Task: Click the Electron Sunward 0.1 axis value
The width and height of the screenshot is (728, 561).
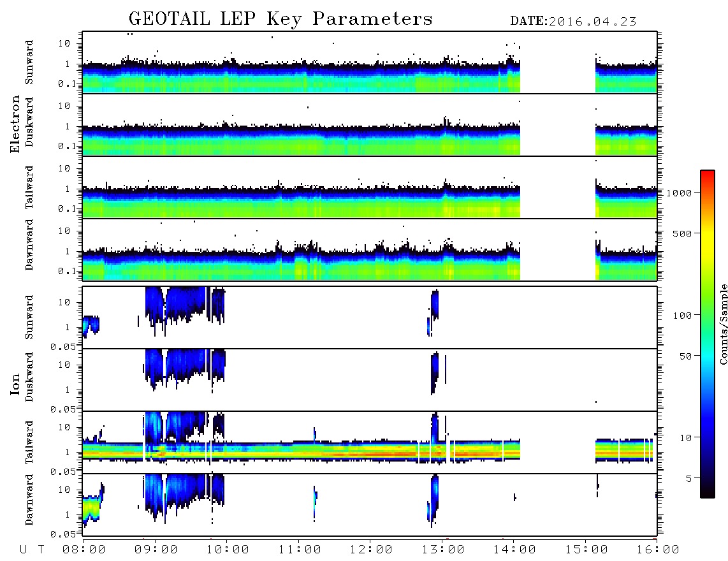Action: 66,84
